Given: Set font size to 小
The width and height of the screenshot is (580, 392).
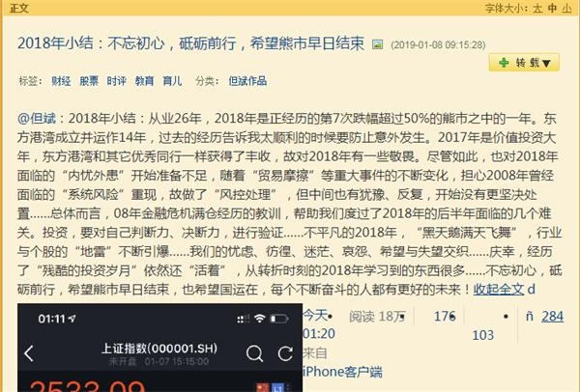Looking at the screenshot, I should 567,8.
